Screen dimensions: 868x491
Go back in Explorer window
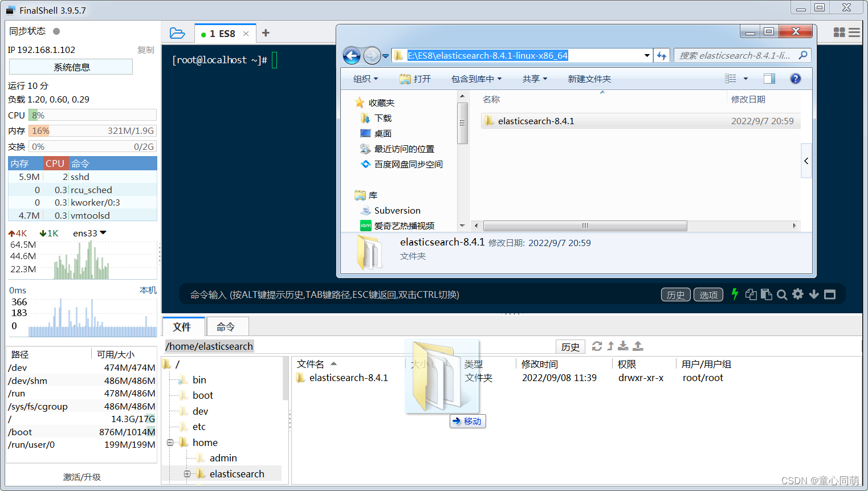(x=352, y=55)
